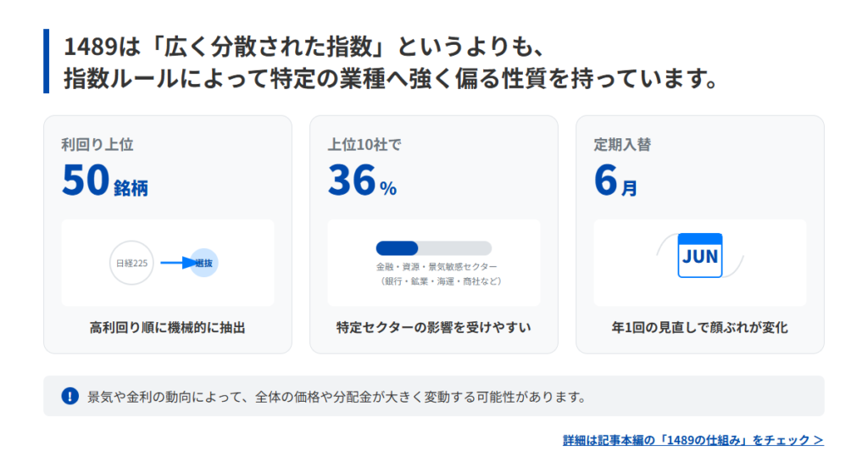Click the blue vertical bar beside the heading
Screen dimensions: 868x456
(x=47, y=61)
